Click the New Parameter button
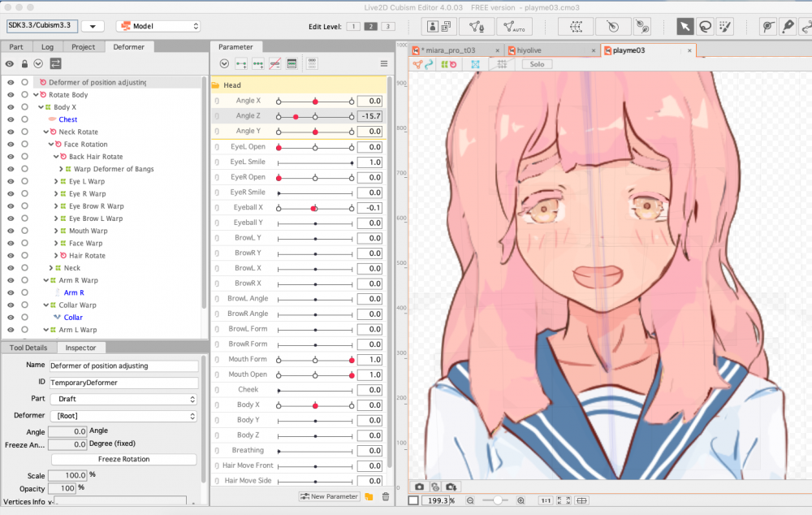Screen dimensions: 812x515 (x=329, y=496)
